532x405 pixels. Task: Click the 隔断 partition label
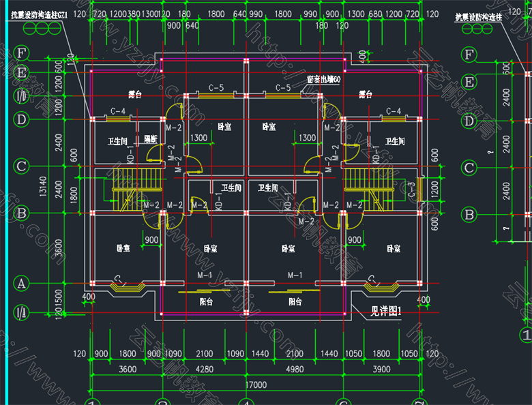click(x=151, y=138)
